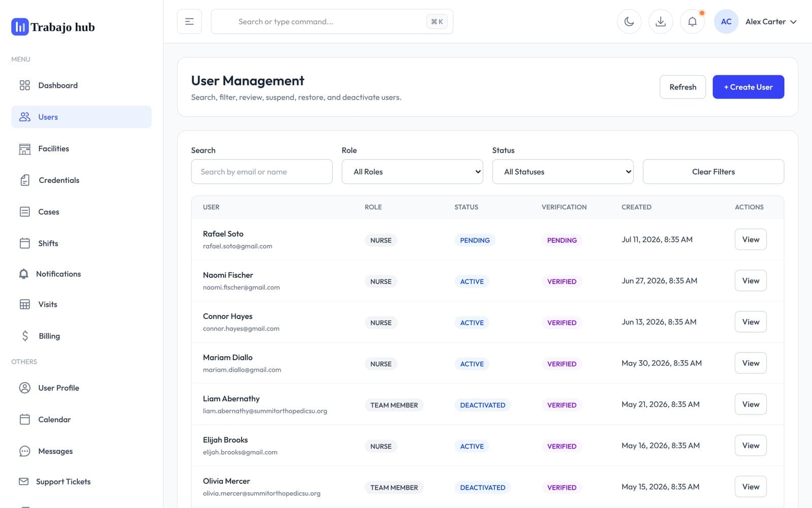The height and width of the screenshot is (508, 812).
Task: Toggle the sidebar hamburger menu button
Action: pyautogui.click(x=189, y=21)
